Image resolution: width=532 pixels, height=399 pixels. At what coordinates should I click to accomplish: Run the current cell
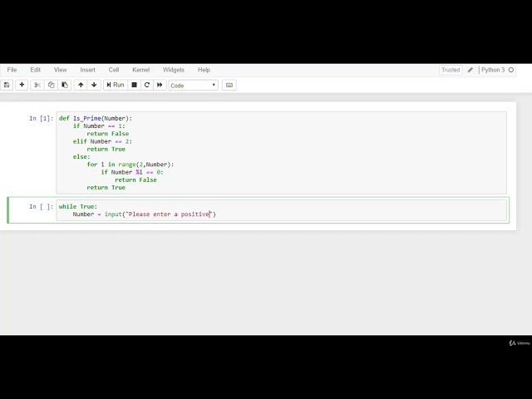pyautogui.click(x=116, y=85)
